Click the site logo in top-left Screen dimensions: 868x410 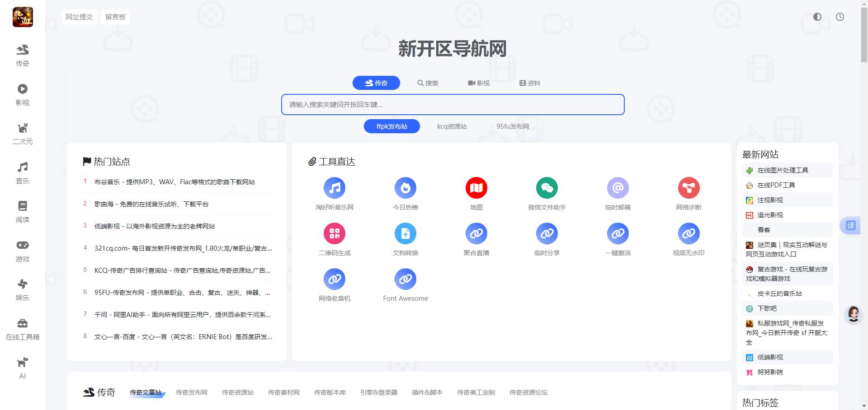(23, 17)
